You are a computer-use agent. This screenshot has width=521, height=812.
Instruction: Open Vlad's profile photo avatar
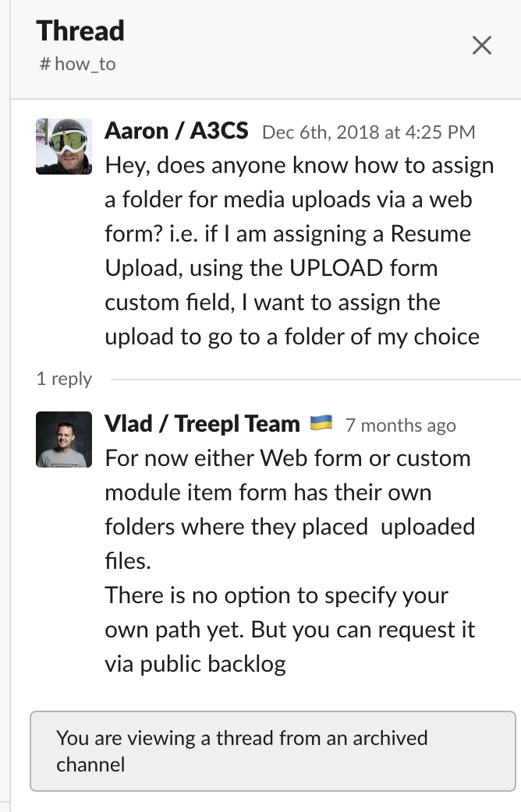click(x=64, y=440)
